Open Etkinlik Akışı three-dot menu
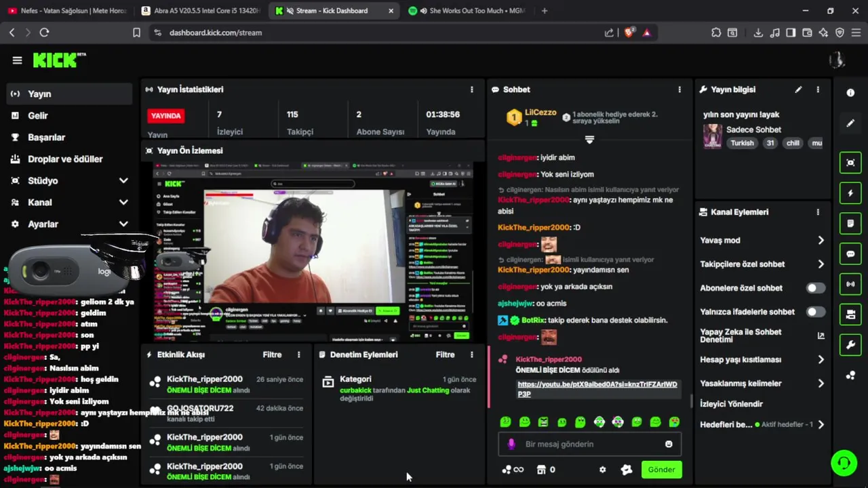868x488 pixels. (298, 354)
